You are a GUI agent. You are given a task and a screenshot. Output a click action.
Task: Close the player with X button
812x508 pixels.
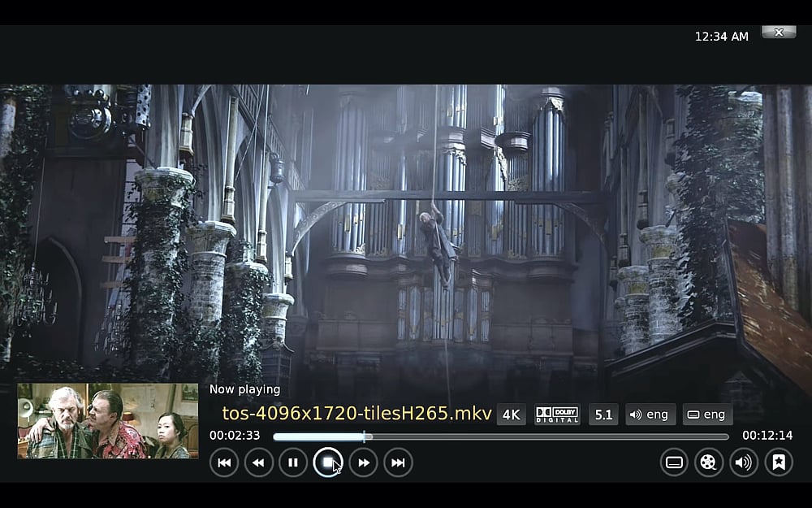click(x=779, y=33)
